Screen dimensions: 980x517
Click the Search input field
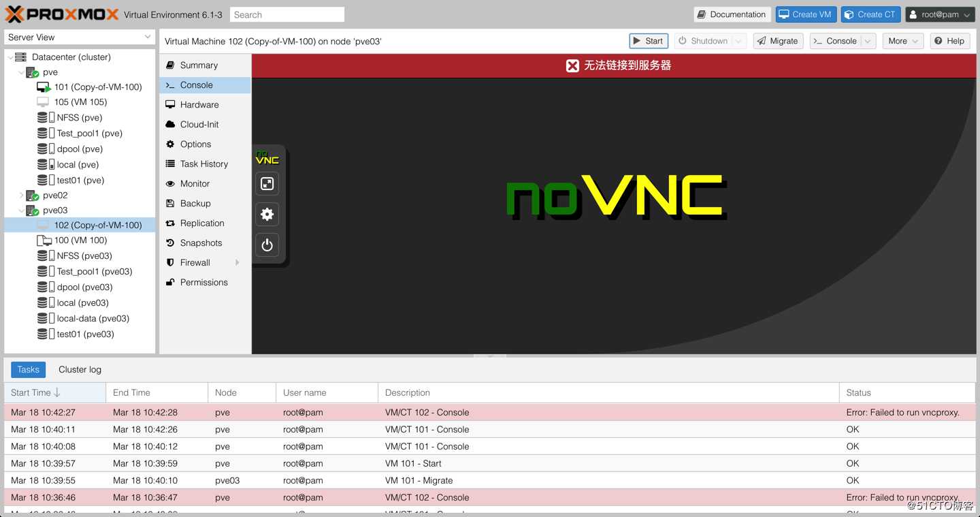click(287, 14)
